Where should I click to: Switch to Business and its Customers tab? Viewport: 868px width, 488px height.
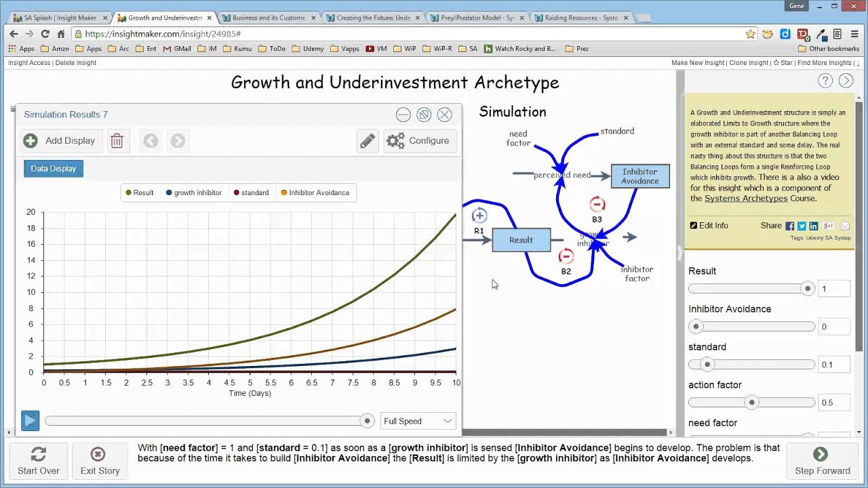tap(268, 18)
